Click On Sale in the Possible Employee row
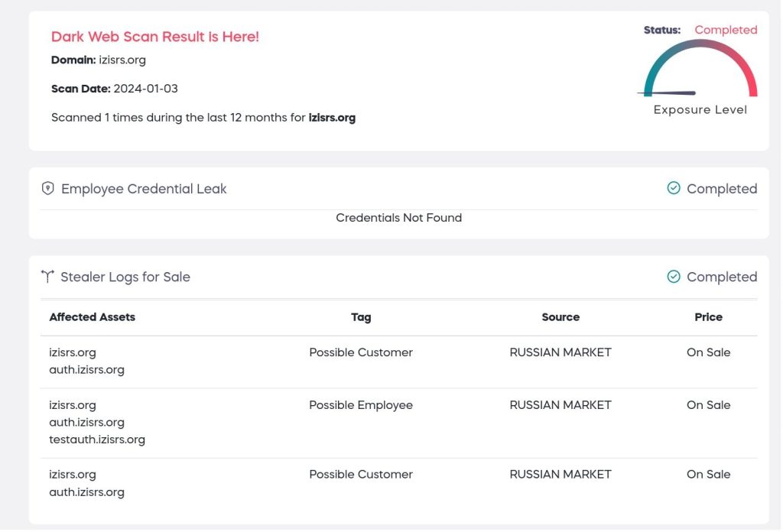The image size is (783, 532). pyautogui.click(x=708, y=405)
